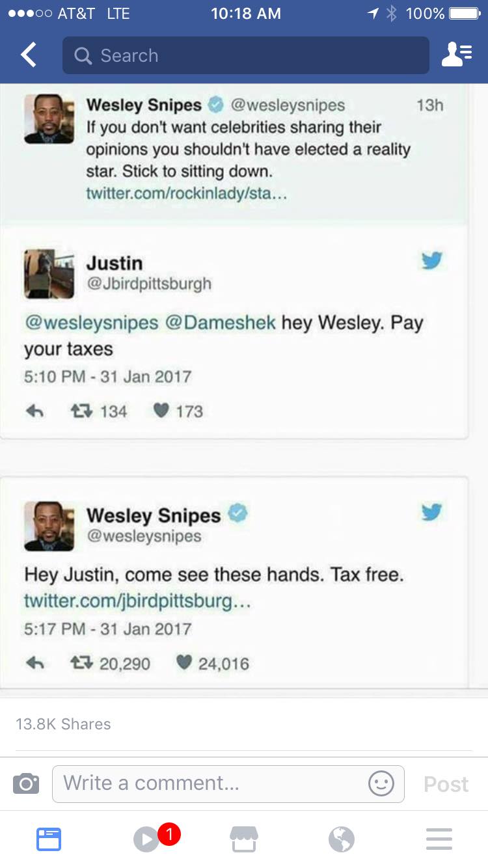Open the twitter.com/rockinlady link
Viewport: 488px width, 868px height.
(x=186, y=194)
